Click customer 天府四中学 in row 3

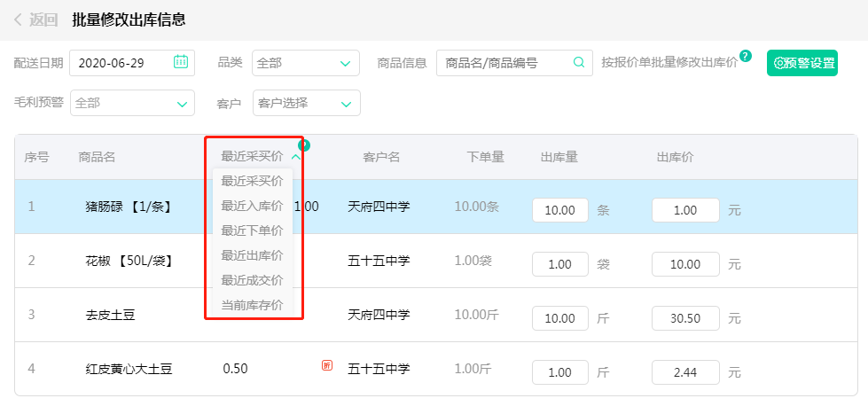(379, 315)
